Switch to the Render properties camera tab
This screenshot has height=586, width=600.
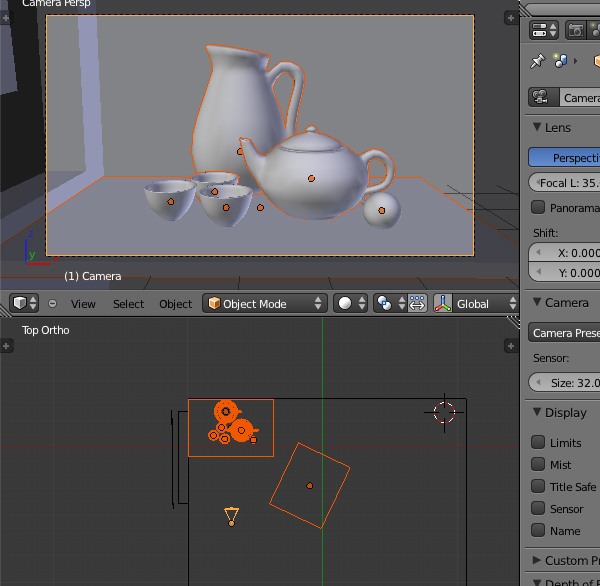pos(576,30)
